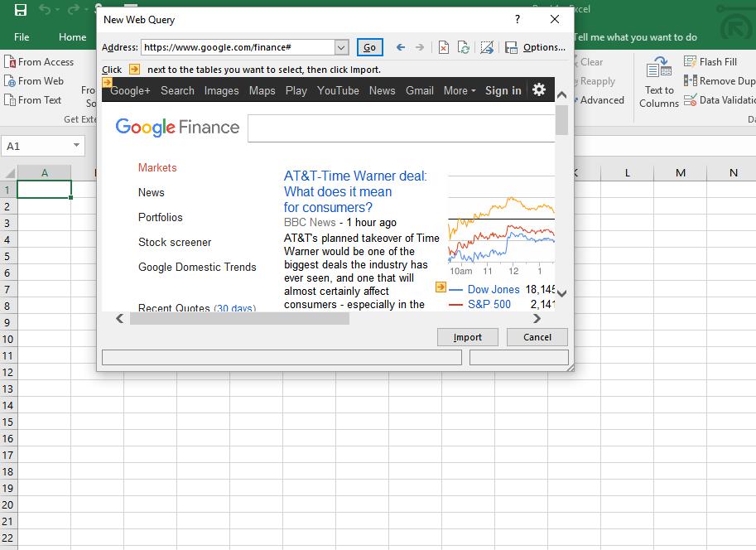Click the Hide Icons toolbar icon
Viewport: 756px width, 550px height.
[487, 47]
